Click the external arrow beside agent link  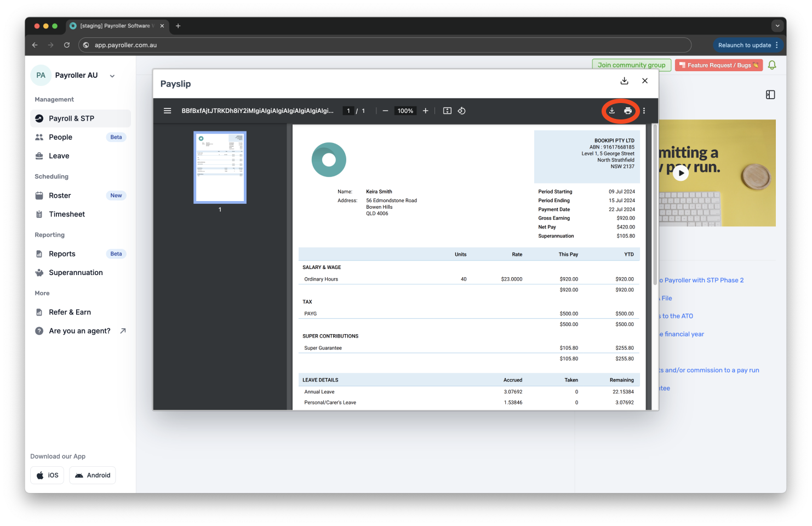(123, 331)
